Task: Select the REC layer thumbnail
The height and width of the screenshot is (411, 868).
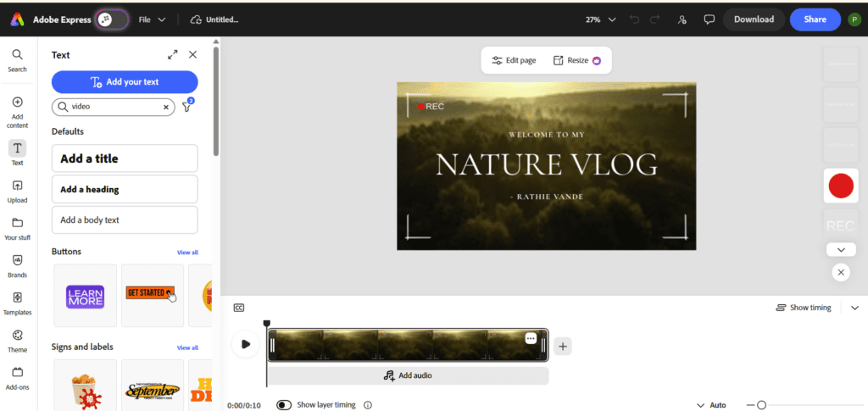Action: click(x=841, y=225)
